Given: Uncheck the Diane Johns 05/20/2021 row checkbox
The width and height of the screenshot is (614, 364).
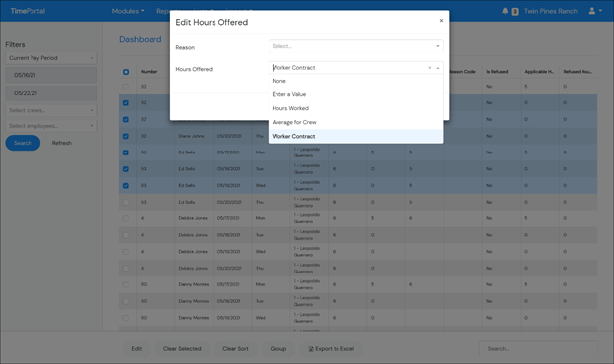Looking at the screenshot, I should [126, 136].
